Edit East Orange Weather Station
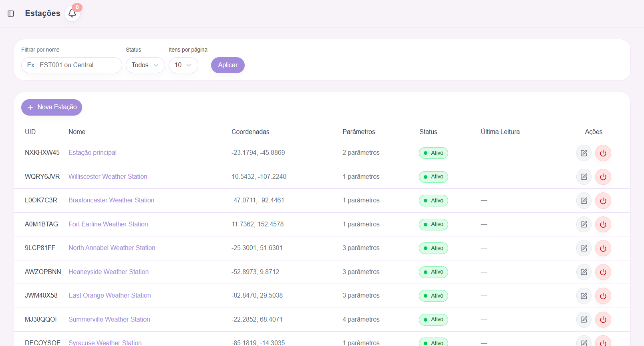The height and width of the screenshot is (346, 644). [x=584, y=296]
